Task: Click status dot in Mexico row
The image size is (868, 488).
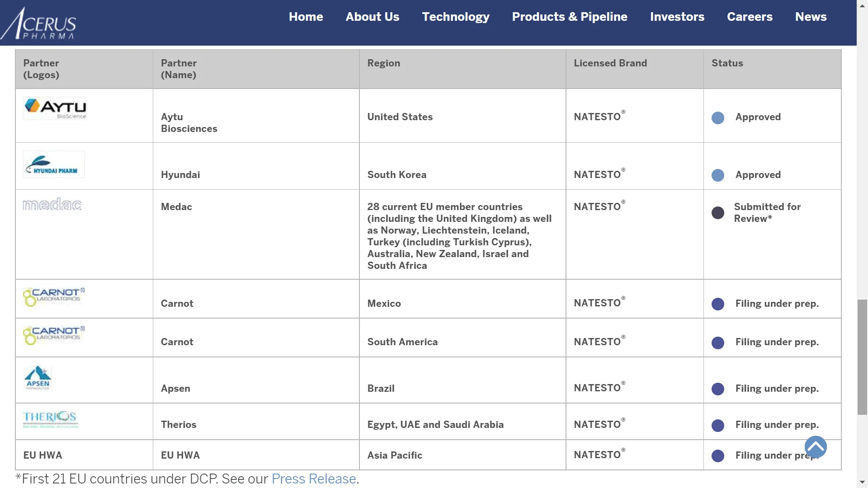Action: pyautogui.click(x=718, y=304)
